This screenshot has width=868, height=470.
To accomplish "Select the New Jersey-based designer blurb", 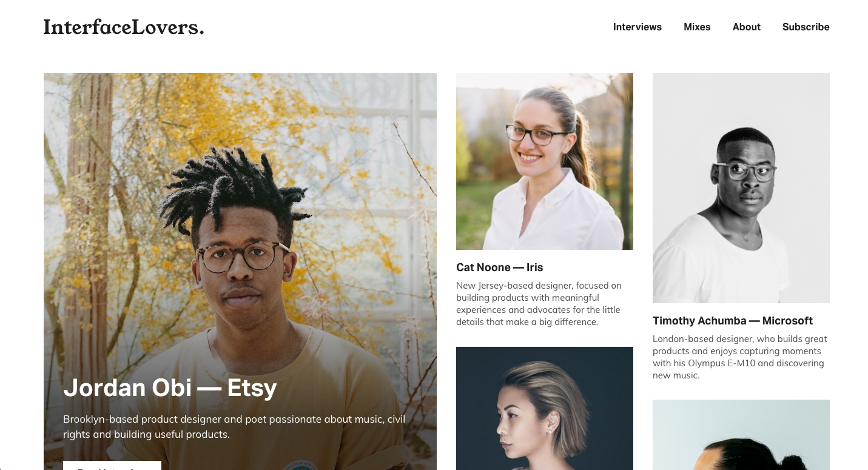I will [x=539, y=304].
